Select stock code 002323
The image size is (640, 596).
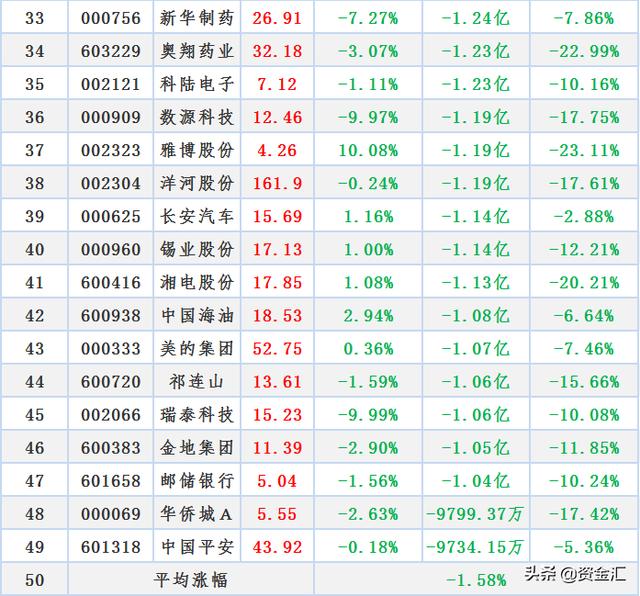click(111, 151)
